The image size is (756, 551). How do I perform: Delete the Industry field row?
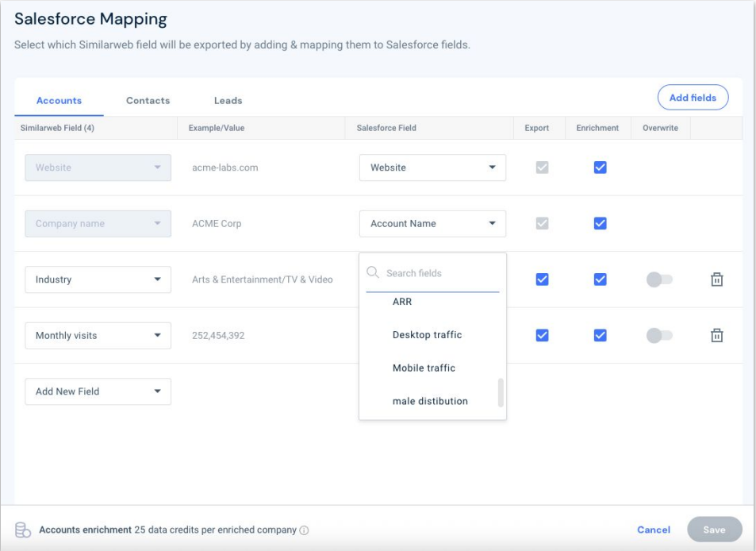pos(716,279)
